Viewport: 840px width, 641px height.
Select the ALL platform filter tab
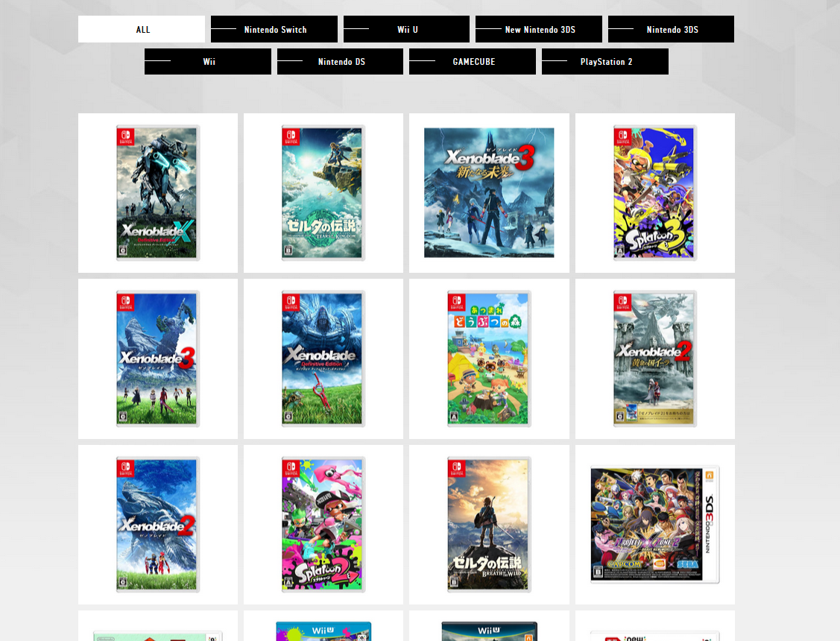(x=142, y=29)
